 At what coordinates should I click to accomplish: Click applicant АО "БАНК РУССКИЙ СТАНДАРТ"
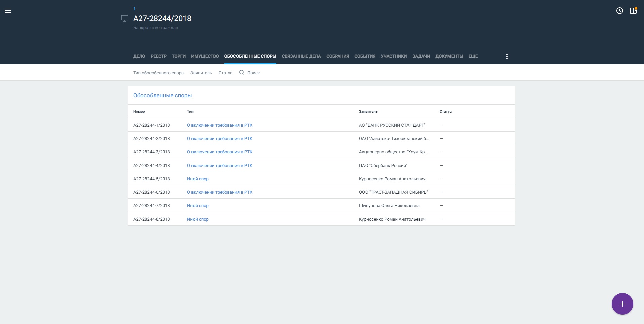[x=392, y=125]
